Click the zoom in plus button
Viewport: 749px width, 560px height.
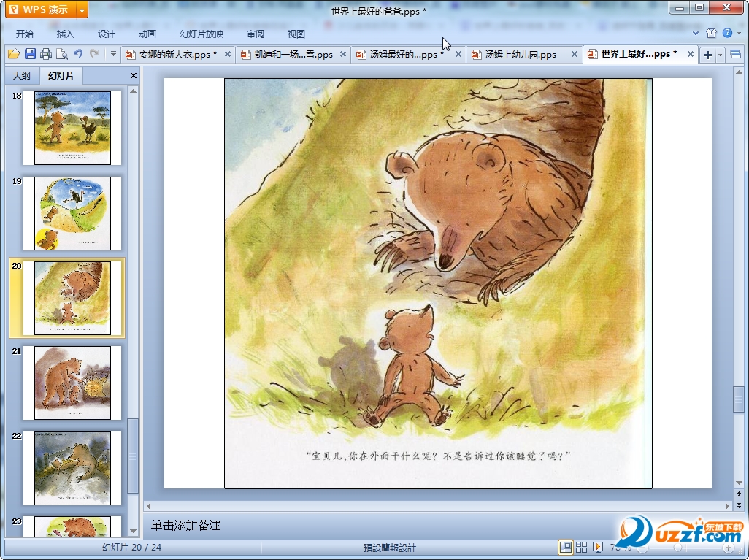pyautogui.click(x=728, y=548)
